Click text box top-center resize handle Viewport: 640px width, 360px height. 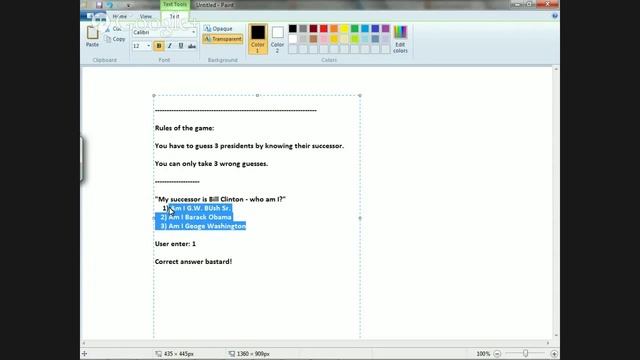(257, 96)
